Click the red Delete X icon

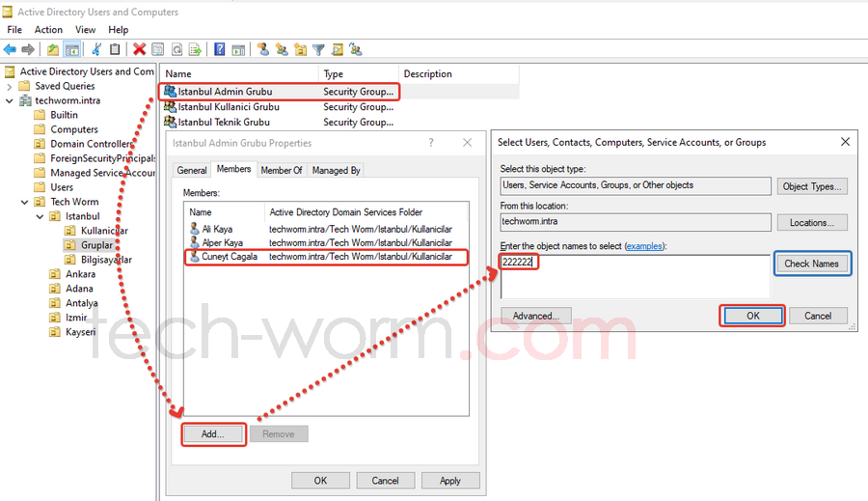140,49
